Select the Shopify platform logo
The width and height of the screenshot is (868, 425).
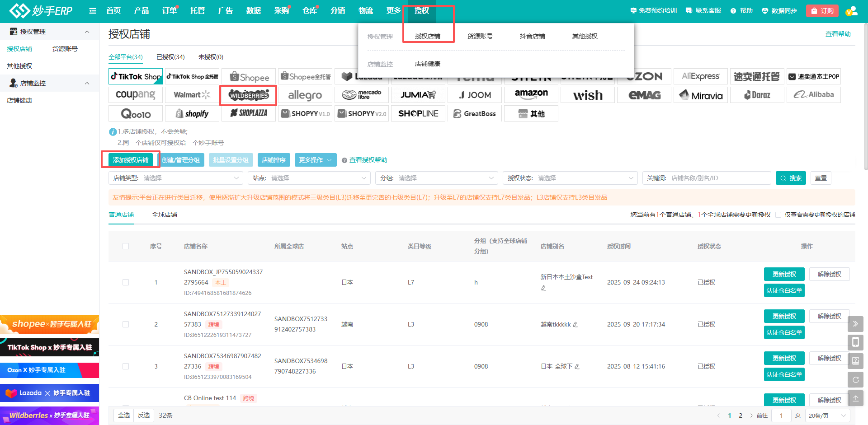192,114
